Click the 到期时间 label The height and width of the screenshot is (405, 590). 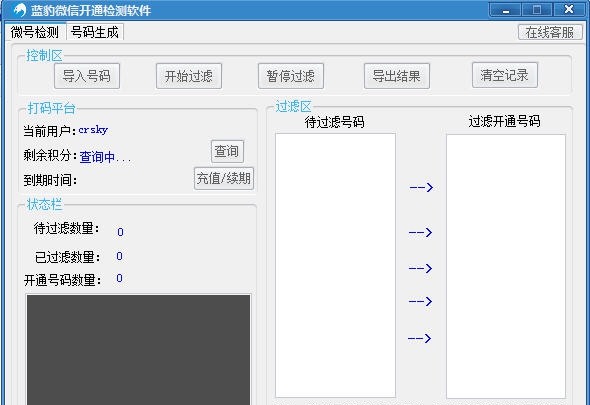(50, 180)
